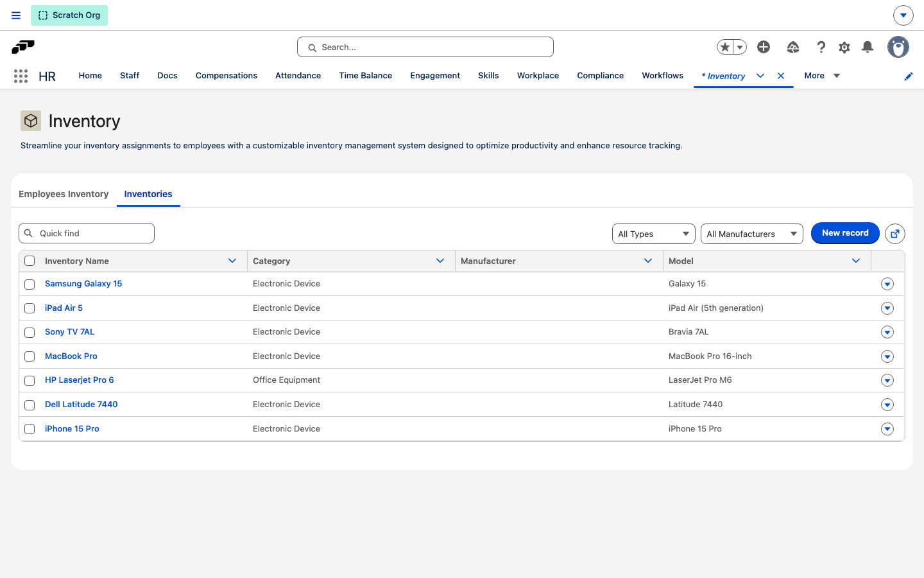Select the Samsung Galaxy 15 row checkbox
Viewport: 924px width, 578px height.
click(x=30, y=284)
